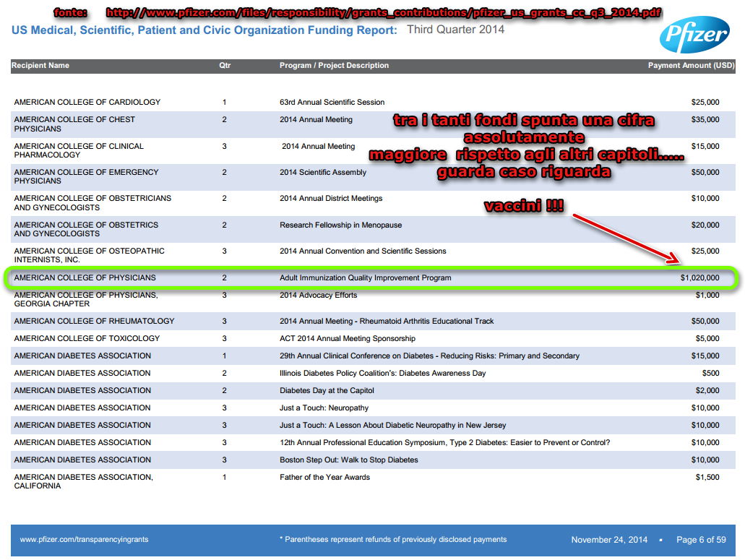
Task: Select American College of Physicians, Georgia Chapter
Action: 86,299
